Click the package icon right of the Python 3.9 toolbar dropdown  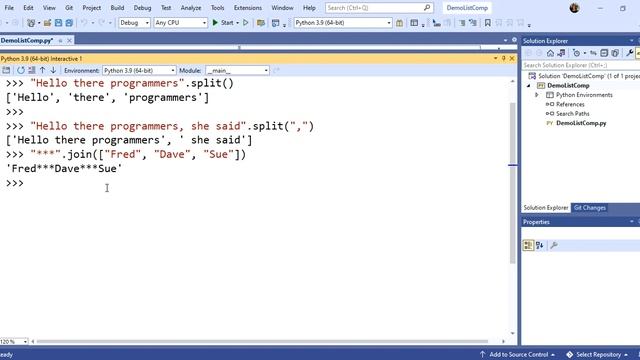(x=400, y=23)
